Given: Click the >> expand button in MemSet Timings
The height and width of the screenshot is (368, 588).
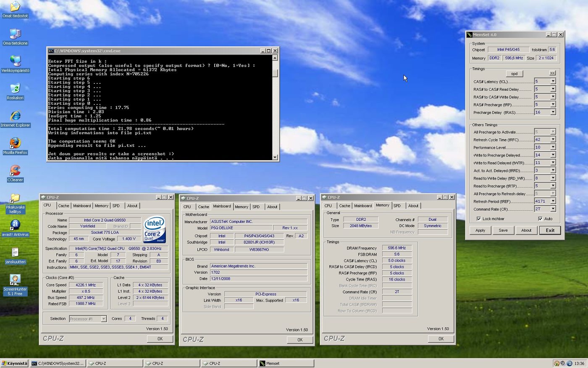Looking at the screenshot, I should [552, 73].
